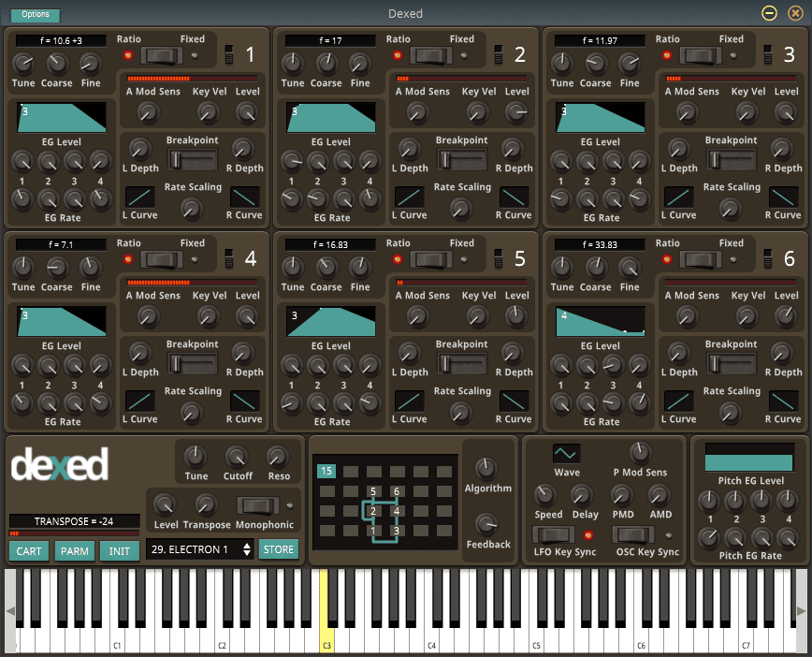Click the Dexed close window button
Screen dimensions: 812x657
[795, 13]
